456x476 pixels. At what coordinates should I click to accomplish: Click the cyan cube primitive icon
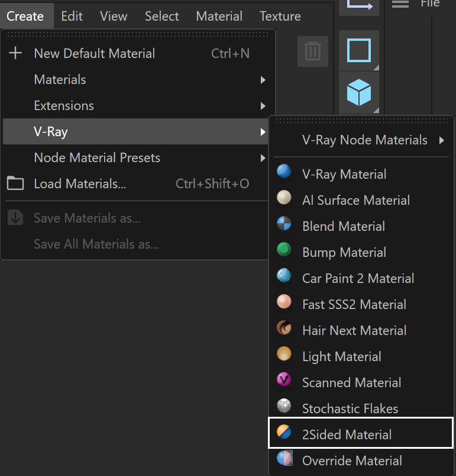tap(359, 92)
